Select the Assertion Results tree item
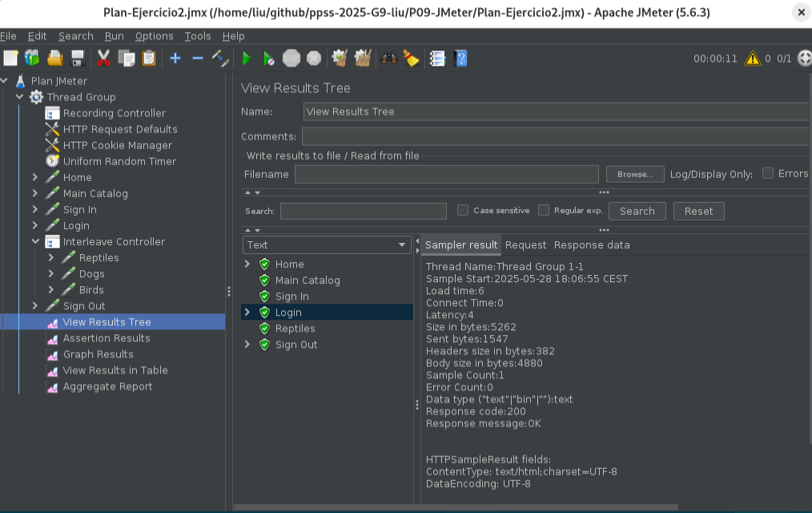This screenshot has height=513, width=812. (98, 337)
